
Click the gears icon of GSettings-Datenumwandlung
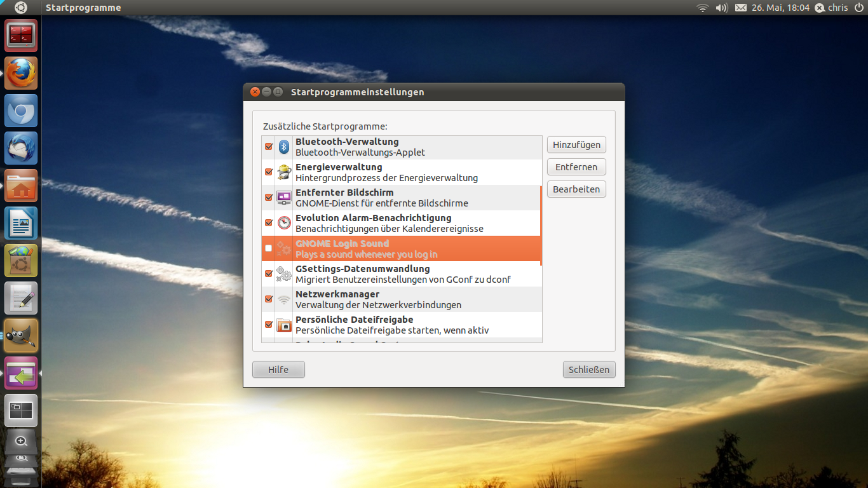[283, 273]
